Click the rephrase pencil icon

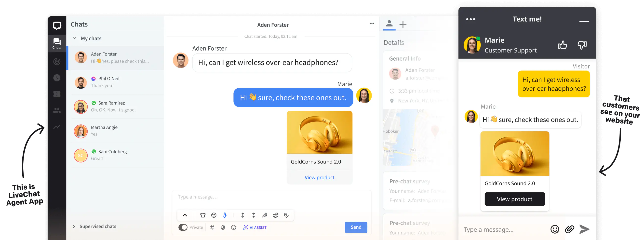pos(265,215)
